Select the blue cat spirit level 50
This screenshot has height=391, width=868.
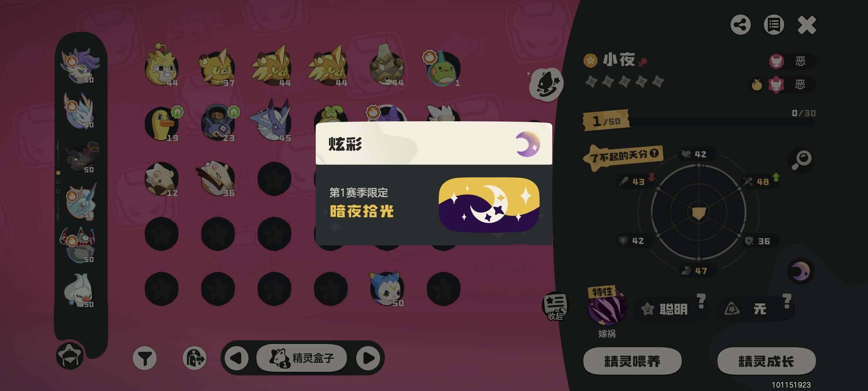click(386, 289)
